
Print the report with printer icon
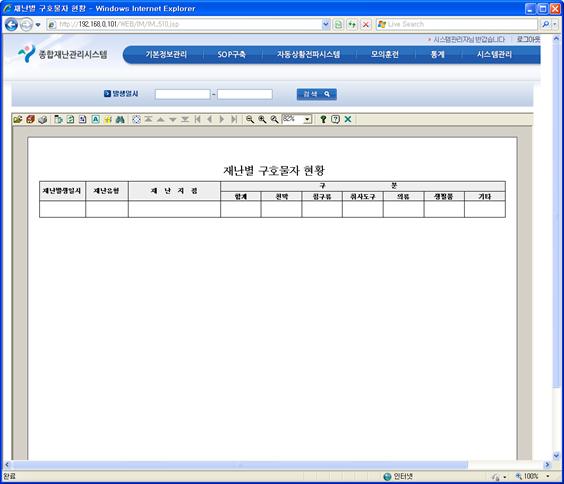[x=42, y=119]
